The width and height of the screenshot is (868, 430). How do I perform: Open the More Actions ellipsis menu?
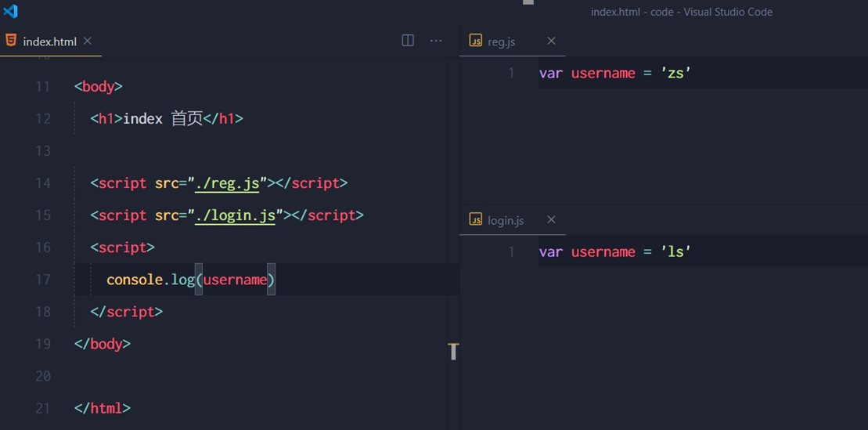tap(436, 41)
